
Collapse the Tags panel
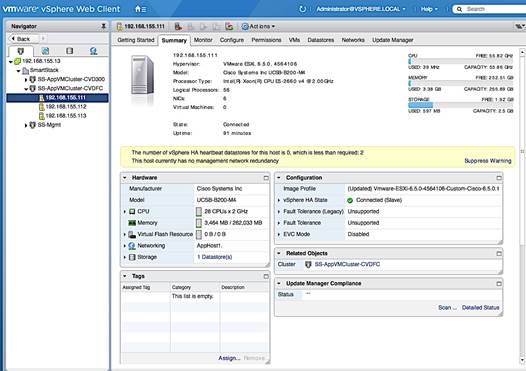[124, 276]
